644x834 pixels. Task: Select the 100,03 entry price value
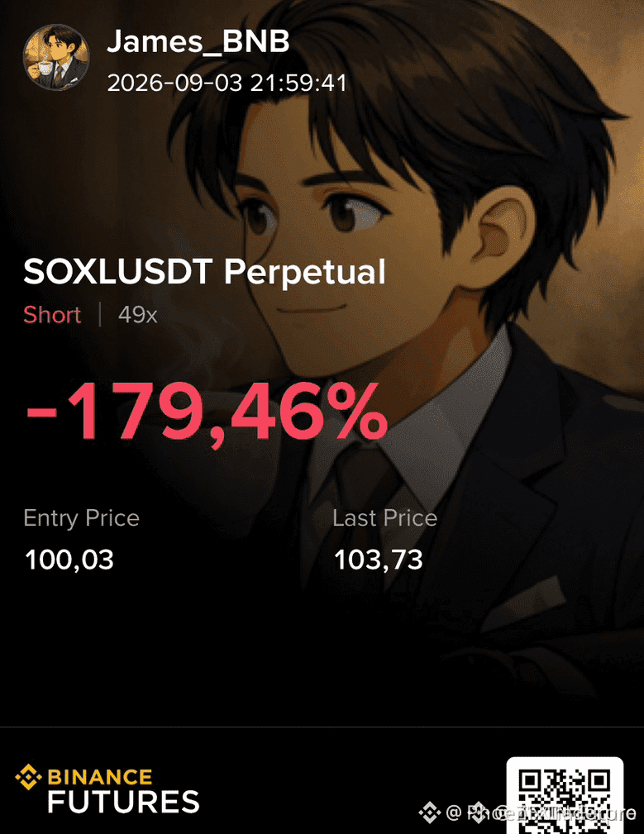pos(69,560)
